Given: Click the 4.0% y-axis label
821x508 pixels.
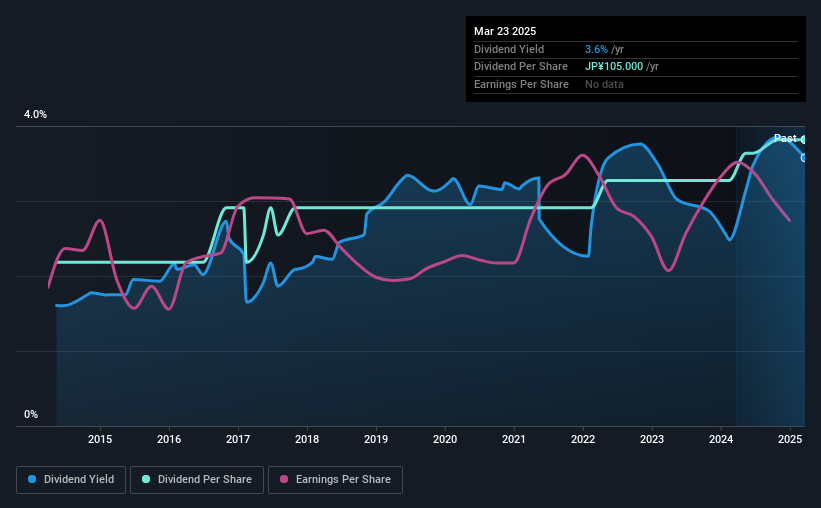Looking at the screenshot, I should [35, 115].
